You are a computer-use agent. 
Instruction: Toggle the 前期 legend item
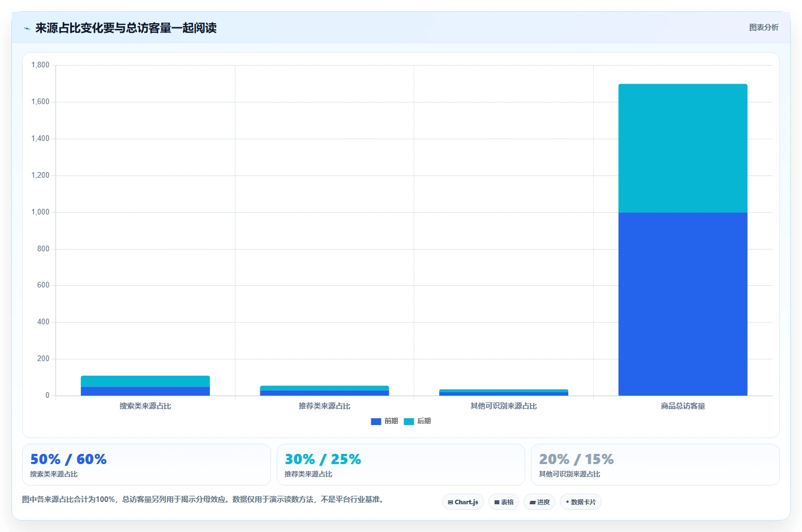click(384, 421)
